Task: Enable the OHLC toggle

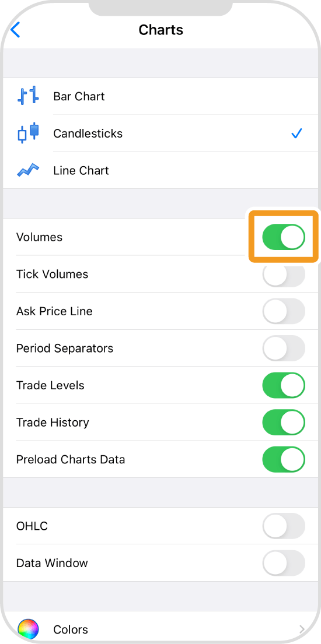Action: 284,526
